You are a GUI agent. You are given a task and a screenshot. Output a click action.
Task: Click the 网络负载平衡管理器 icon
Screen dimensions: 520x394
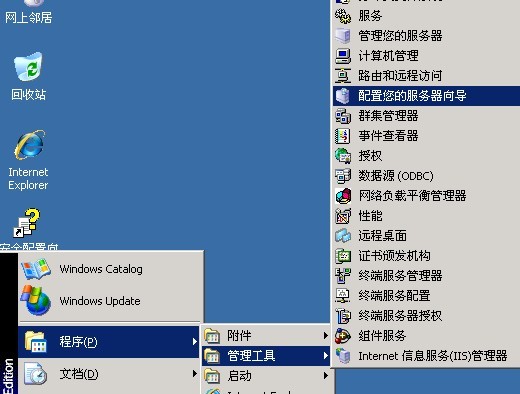343,196
